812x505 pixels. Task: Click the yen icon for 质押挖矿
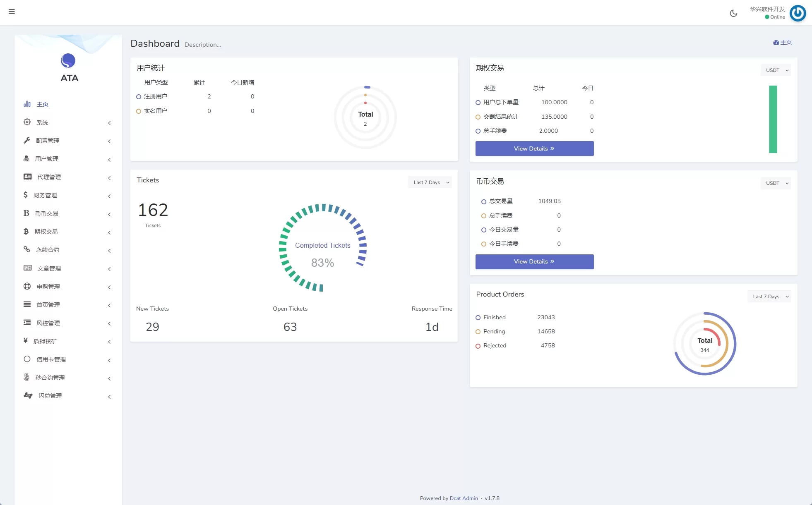pyautogui.click(x=26, y=341)
